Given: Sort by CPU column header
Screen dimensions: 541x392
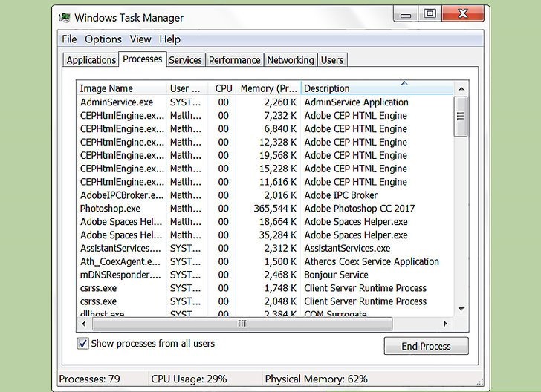Looking at the screenshot, I should coord(222,88).
